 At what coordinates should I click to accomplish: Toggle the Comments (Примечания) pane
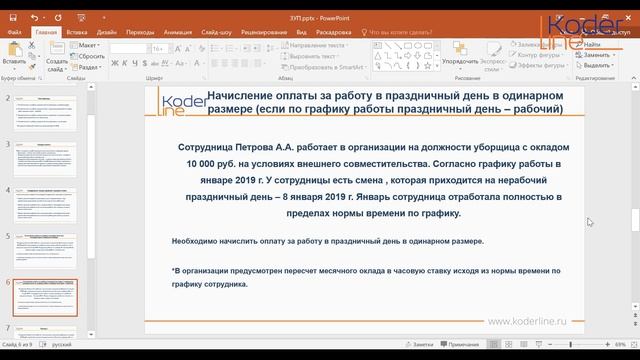(x=460, y=344)
